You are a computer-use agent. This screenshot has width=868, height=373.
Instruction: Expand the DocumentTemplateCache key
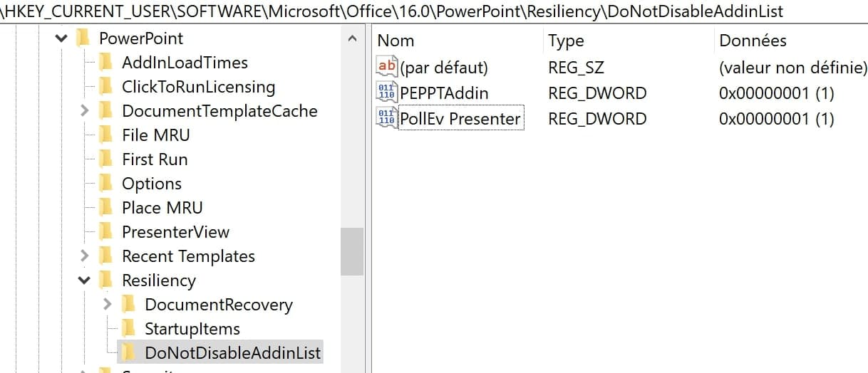point(84,110)
